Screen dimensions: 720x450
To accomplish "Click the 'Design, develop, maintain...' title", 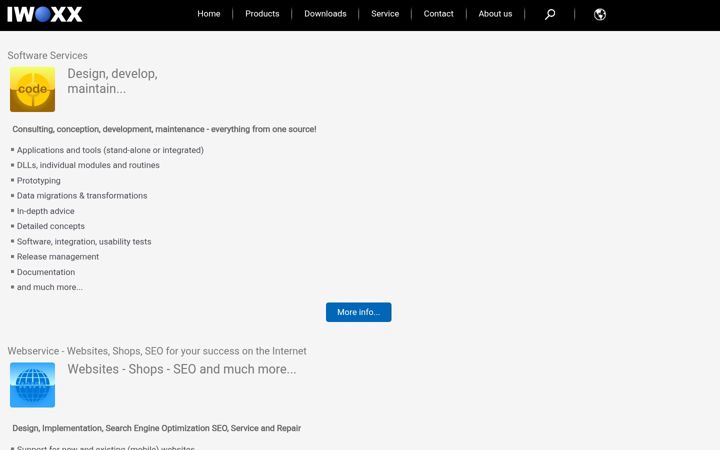I will 112,81.
